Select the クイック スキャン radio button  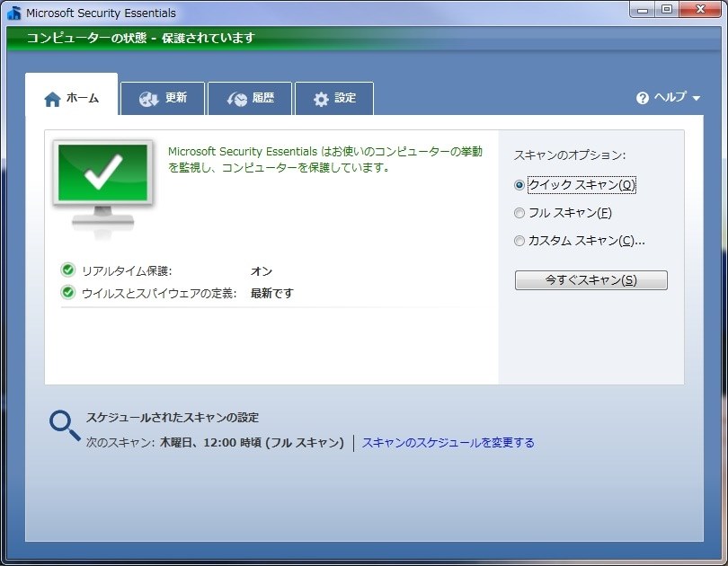point(519,185)
